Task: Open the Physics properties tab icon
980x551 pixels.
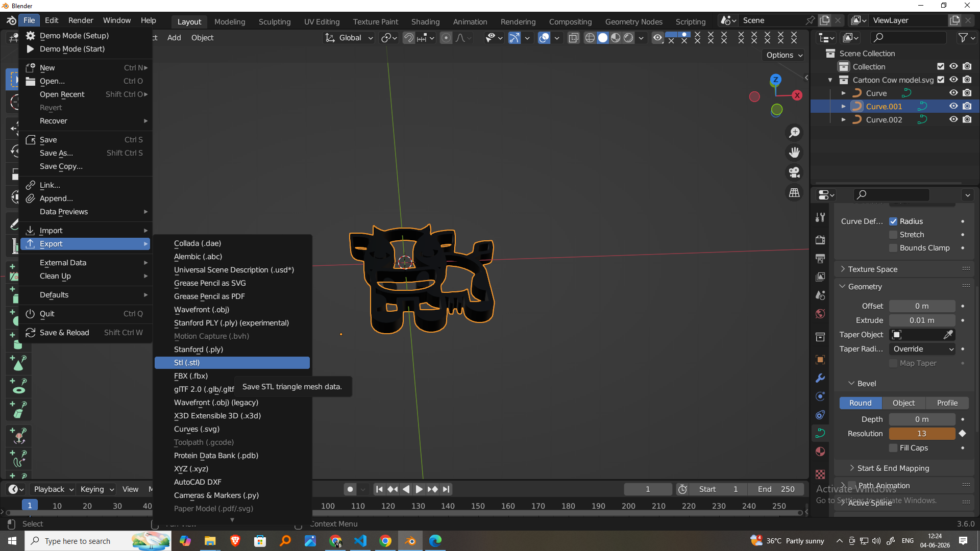Action: (820, 396)
